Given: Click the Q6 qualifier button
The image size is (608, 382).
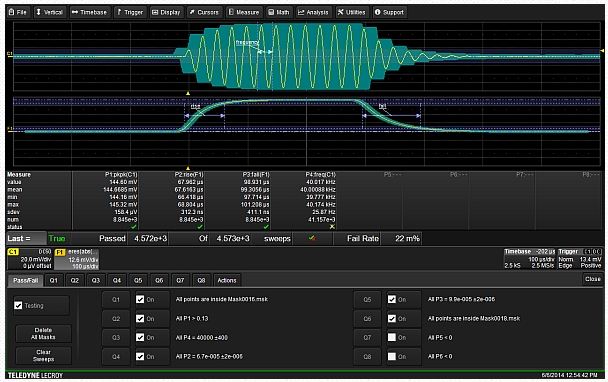Looking at the screenshot, I should (367, 318).
